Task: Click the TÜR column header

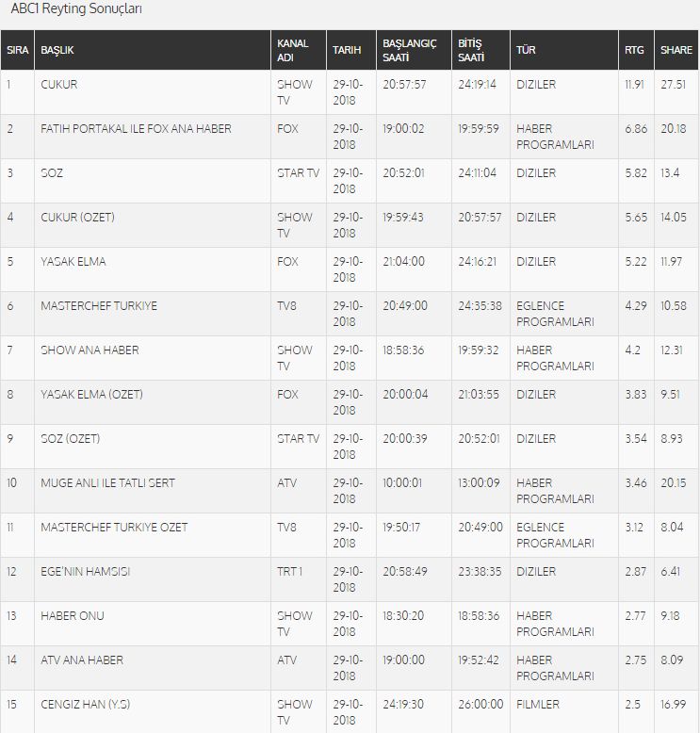Action: [x=564, y=50]
